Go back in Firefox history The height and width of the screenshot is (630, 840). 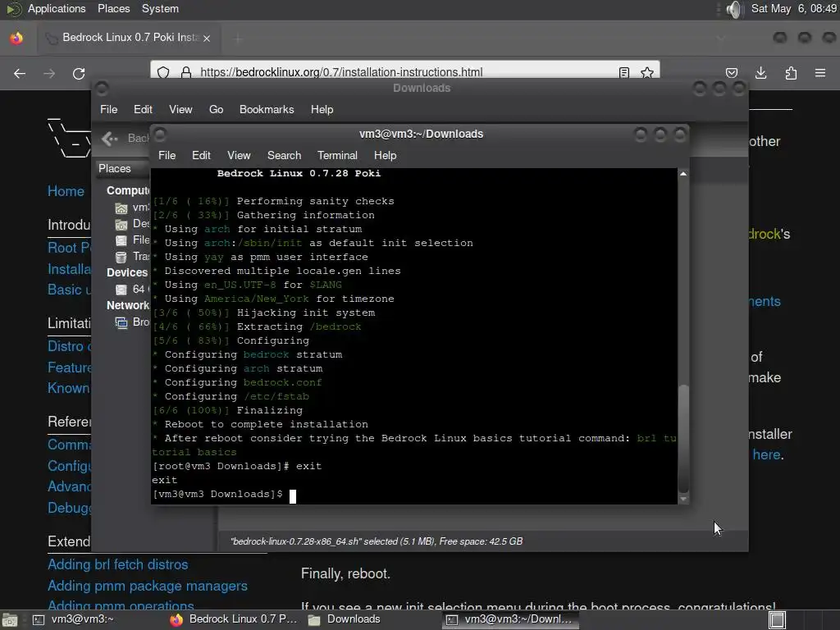[x=20, y=73]
